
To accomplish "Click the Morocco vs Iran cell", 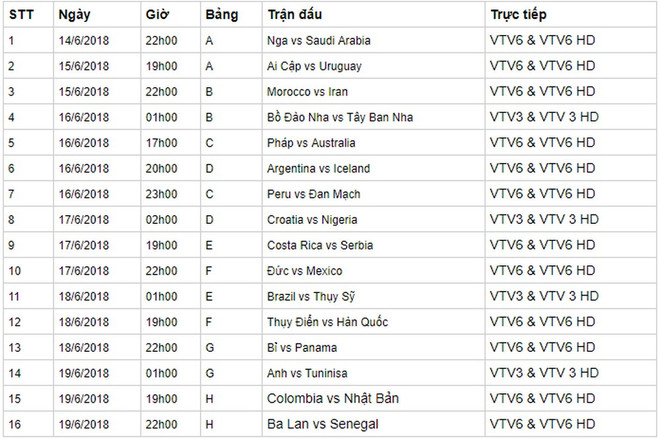I will pos(306,91).
